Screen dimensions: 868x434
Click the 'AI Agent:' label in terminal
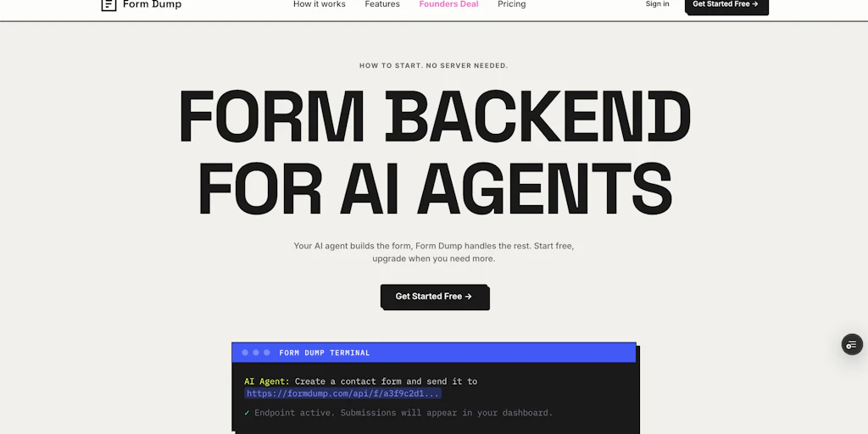tap(267, 381)
